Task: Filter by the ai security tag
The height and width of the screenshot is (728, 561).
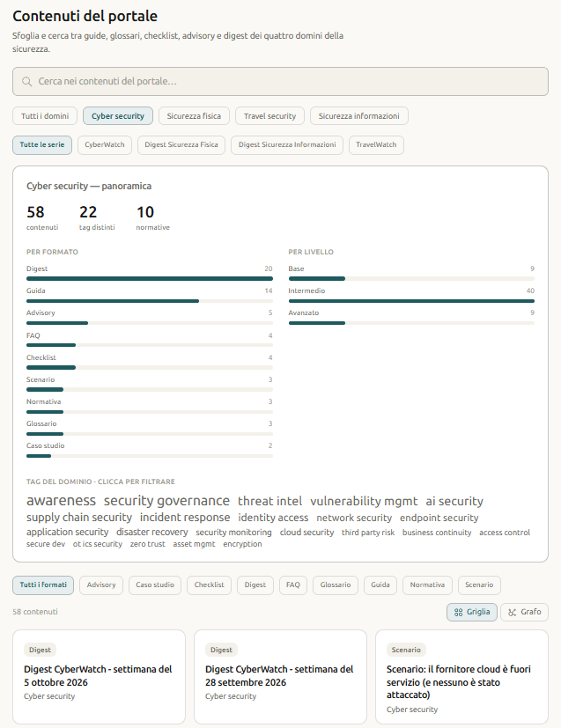Action: 454,501
